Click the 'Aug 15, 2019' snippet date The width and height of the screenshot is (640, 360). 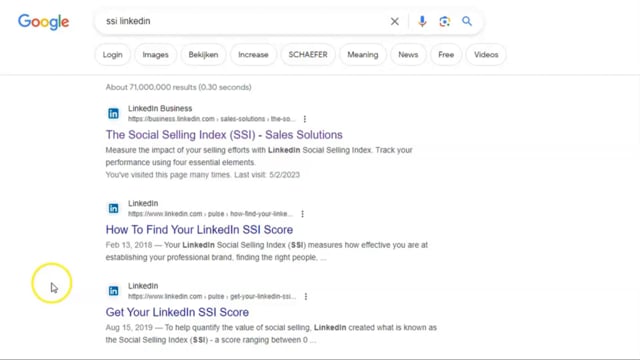click(129, 327)
